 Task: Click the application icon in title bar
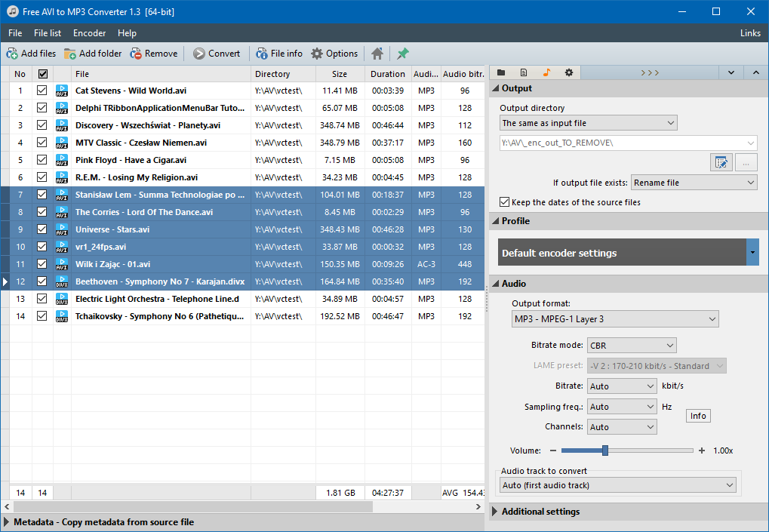point(13,11)
